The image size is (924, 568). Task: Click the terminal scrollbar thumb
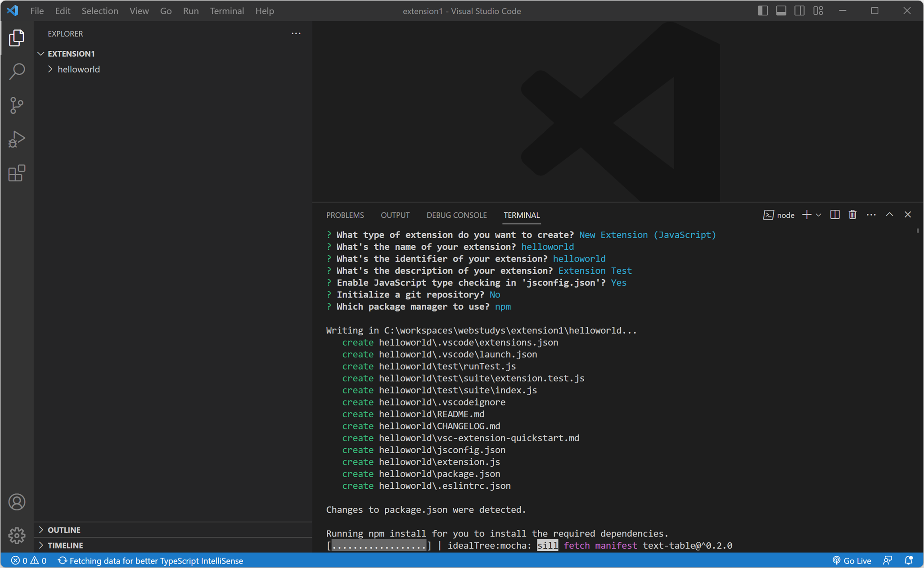(918, 231)
